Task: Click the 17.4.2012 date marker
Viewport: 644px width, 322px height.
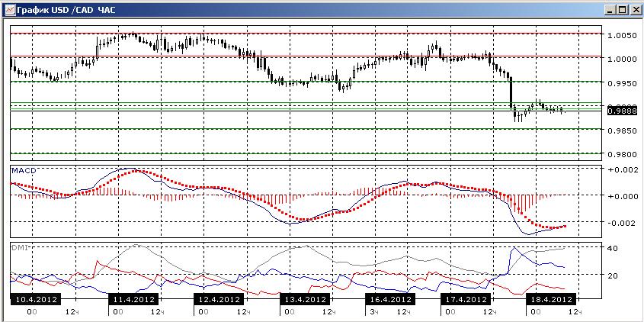Action: click(x=466, y=299)
